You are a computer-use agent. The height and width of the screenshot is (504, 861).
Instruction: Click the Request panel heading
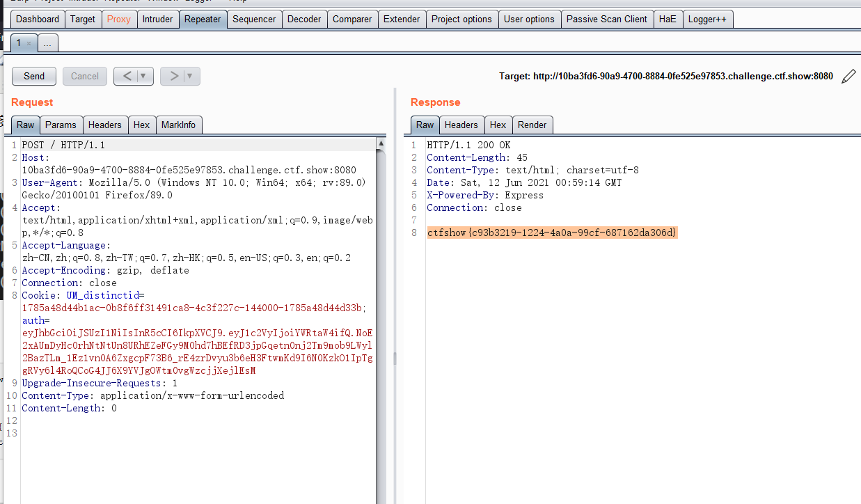pos(32,102)
